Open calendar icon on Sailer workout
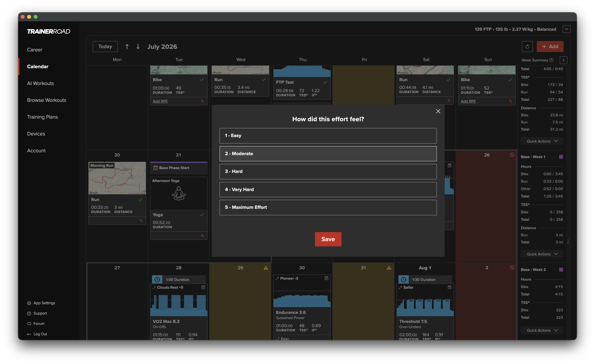Screen dimensions: 595x364 click(x=449, y=287)
